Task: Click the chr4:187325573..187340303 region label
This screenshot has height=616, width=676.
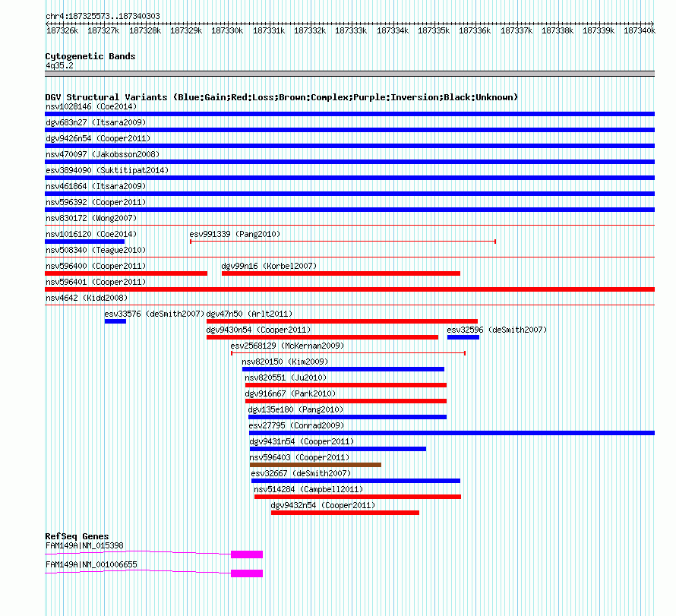Action: (103, 16)
